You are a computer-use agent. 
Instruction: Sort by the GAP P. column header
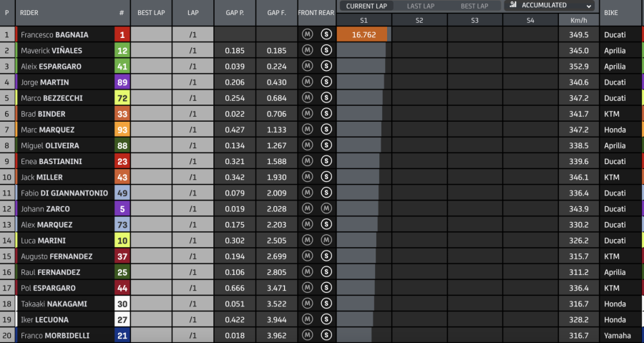[x=235, y=13]
